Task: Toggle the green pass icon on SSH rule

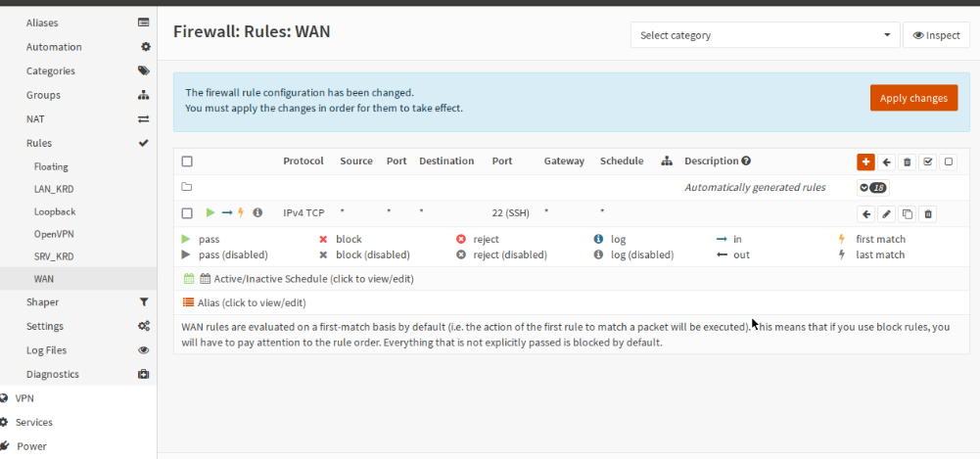Action: click(210, 212)
